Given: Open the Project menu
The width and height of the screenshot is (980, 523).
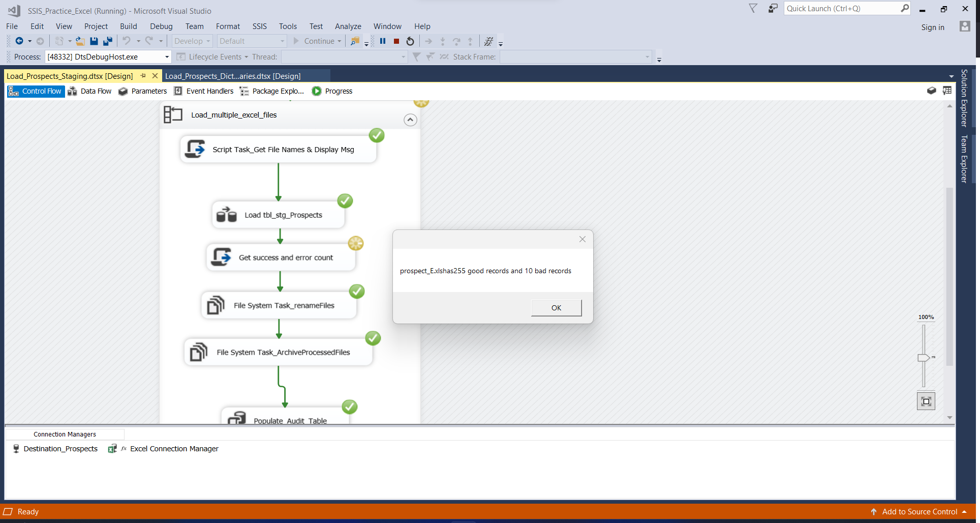Looking at the screenshot, I should pos(96,26).
